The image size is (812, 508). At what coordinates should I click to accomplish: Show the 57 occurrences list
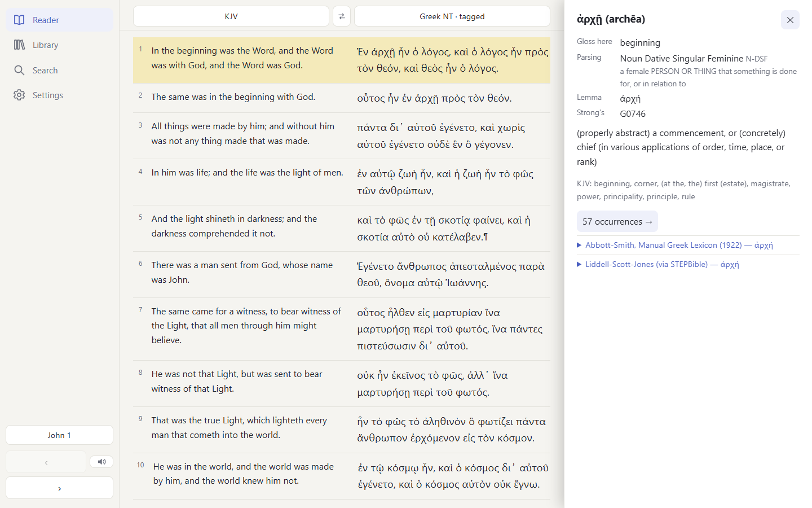tap(617, 221)
